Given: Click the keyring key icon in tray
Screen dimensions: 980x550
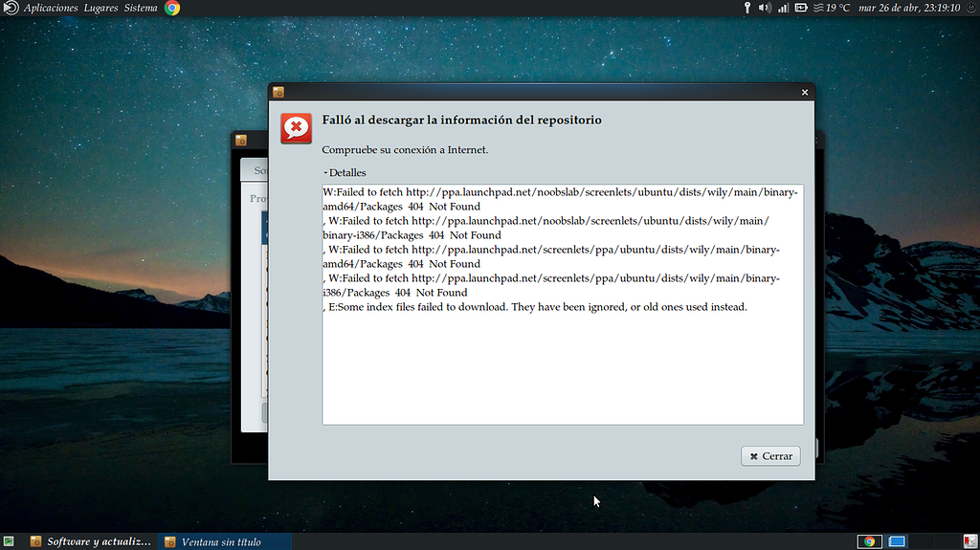Looking at the screenshot, I should [x=746, y=8].
